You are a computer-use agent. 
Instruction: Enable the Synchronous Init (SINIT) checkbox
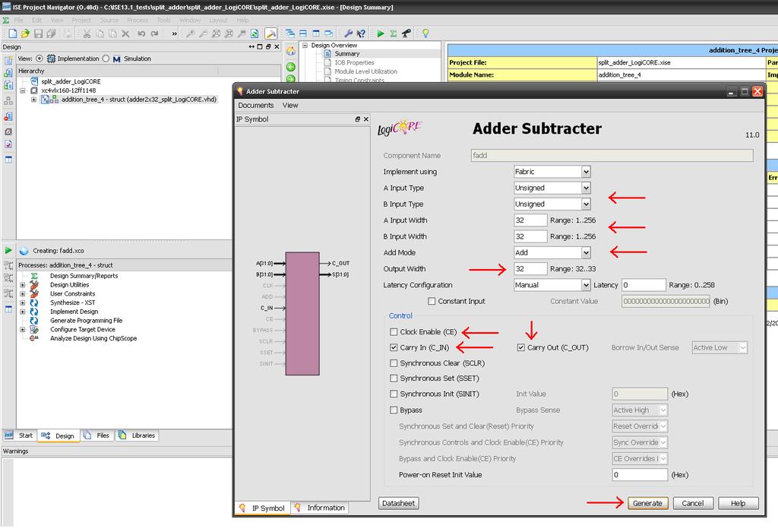(394, 394)
